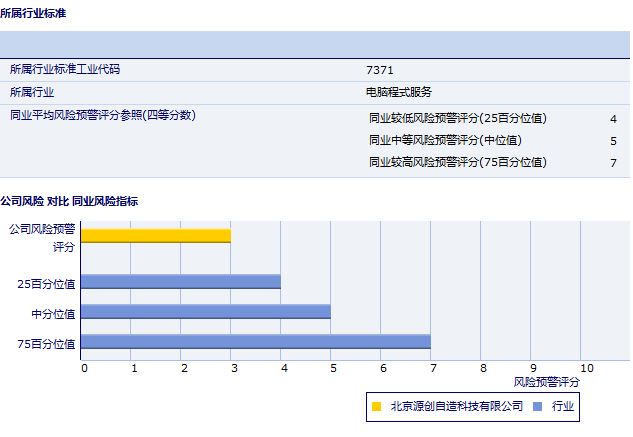
Task: Click the blue 行业 legend swatch
Action: [x=537, y=406]
